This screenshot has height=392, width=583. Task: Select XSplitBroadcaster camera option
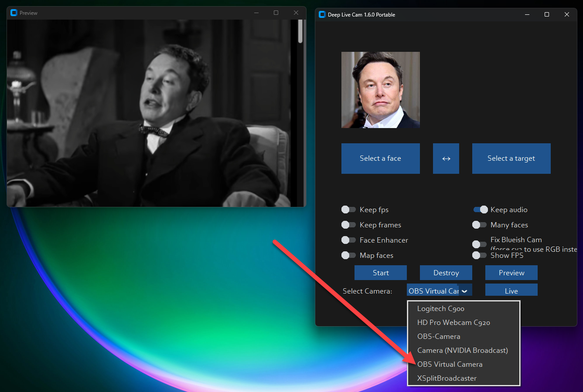pos(447,378)
